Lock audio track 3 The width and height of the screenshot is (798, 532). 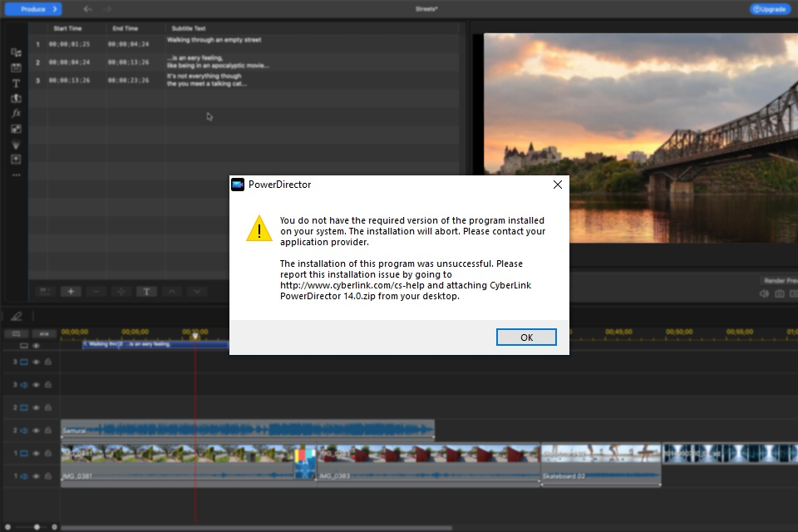(48, 385)
